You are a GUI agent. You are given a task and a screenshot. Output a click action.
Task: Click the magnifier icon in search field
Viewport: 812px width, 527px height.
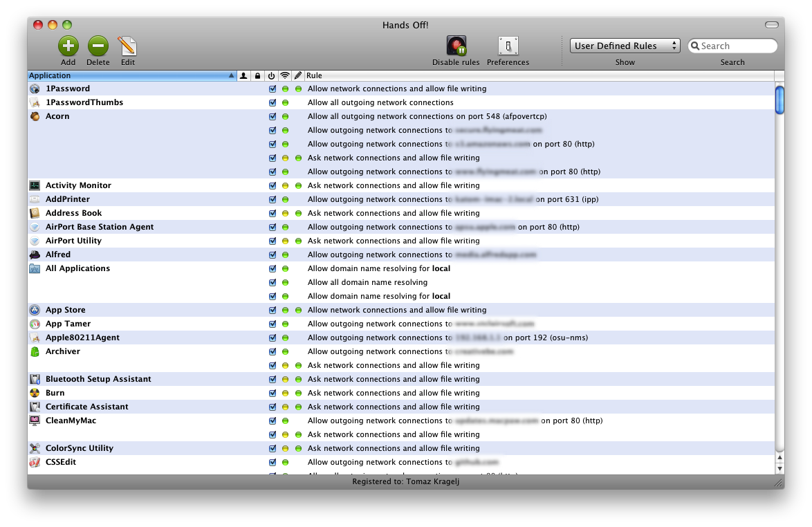(695, 46)
